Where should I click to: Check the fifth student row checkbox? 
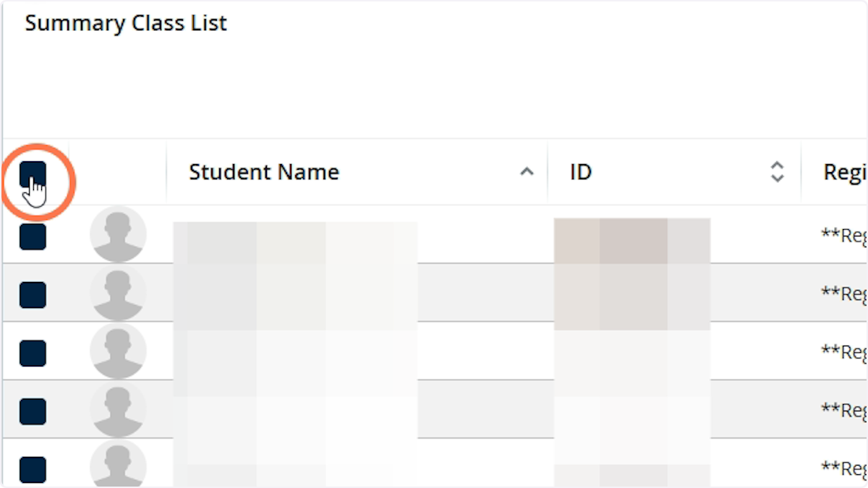tap(33, 469)
